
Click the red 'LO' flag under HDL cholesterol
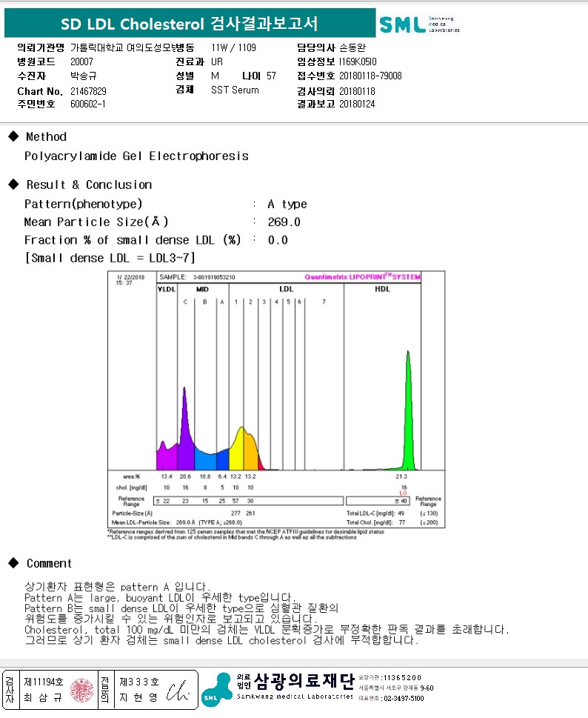(403, 493)
